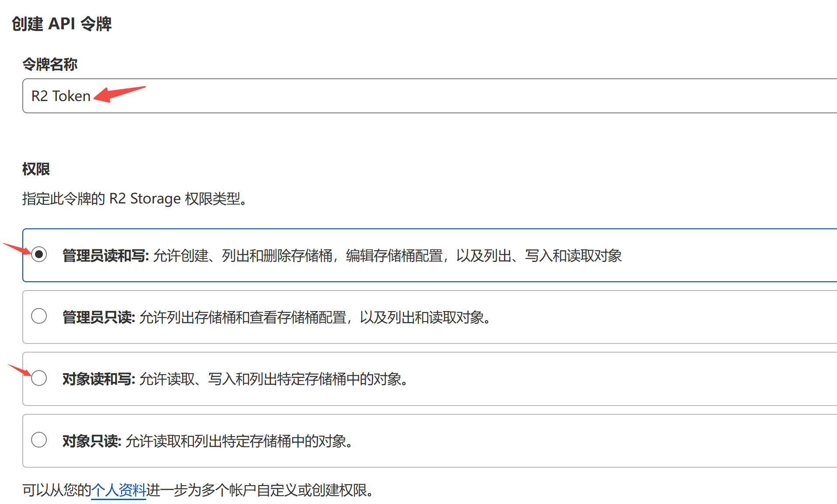Select the 管理员读和写 radio button
The height and width of the screenshot is (504, 837).
(39, 254)
